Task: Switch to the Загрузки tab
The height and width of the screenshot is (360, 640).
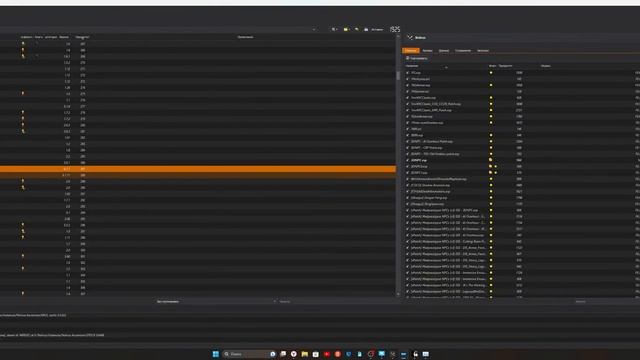Action: click(x=483, y=51)
